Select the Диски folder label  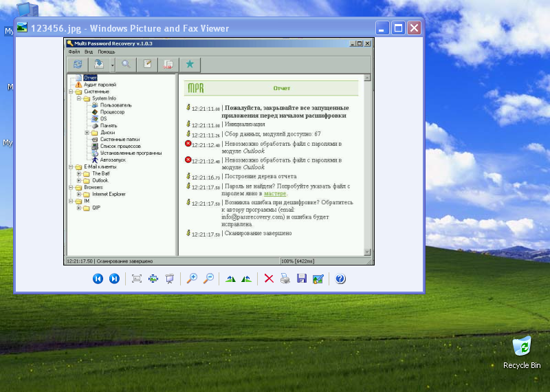click(x=108, y=133)
